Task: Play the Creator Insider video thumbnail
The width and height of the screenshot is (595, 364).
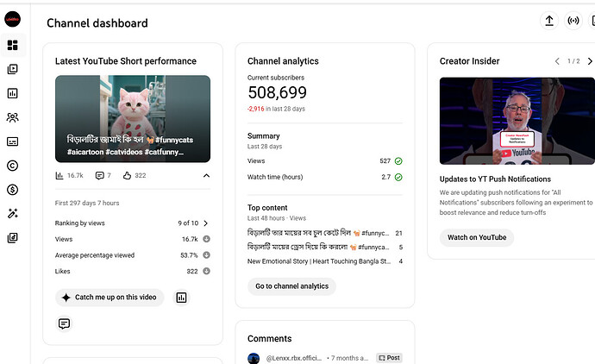Action: 517,121
